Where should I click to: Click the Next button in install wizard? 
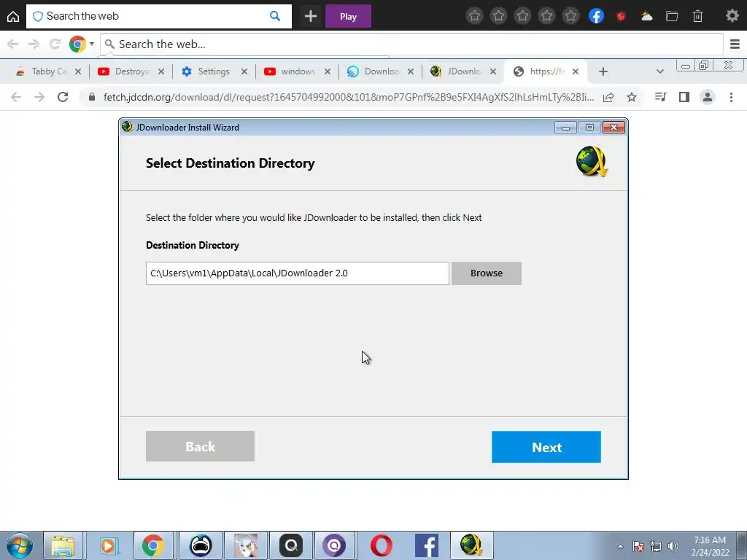[546, 447]
